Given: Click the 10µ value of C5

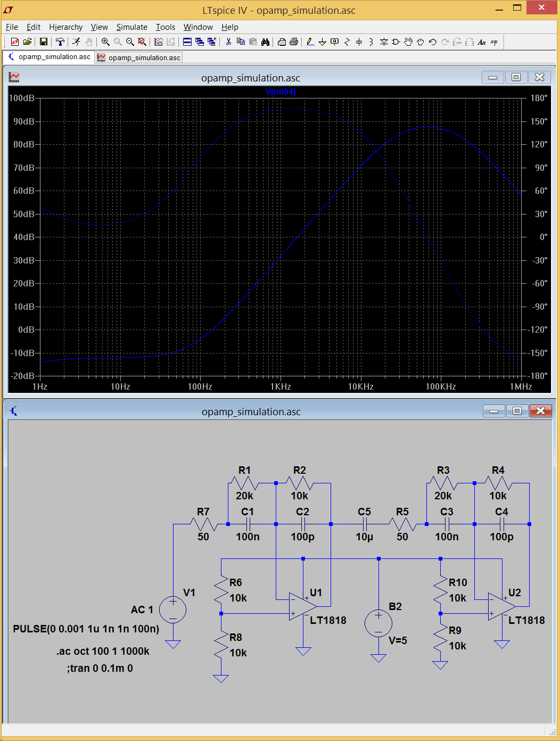Looking at the screenshot, I should point(364,537).
